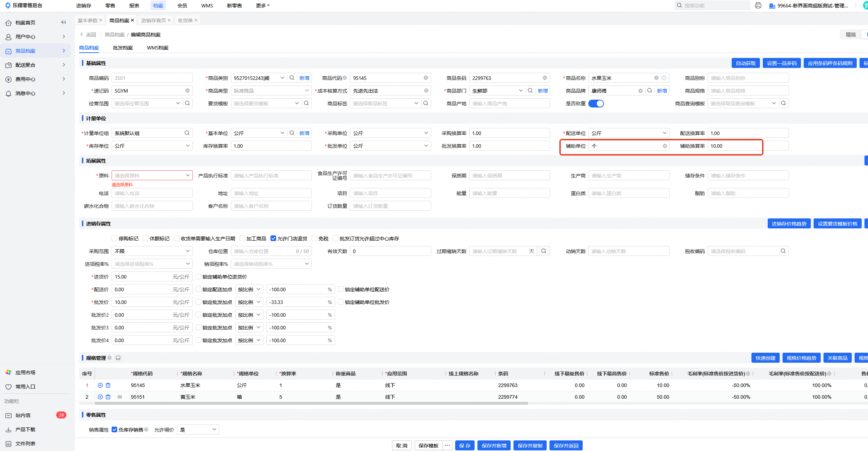The image size is (868, 451).
Task: Click the search icon beside 税收编码
Action: pos(783,251)
